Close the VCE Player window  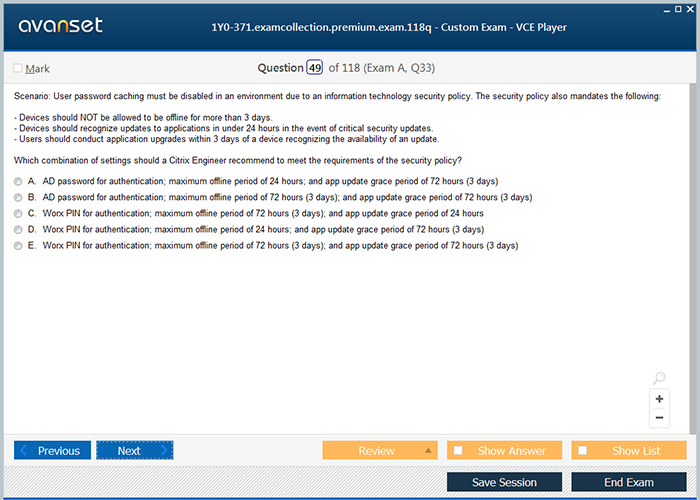point(692,8)
